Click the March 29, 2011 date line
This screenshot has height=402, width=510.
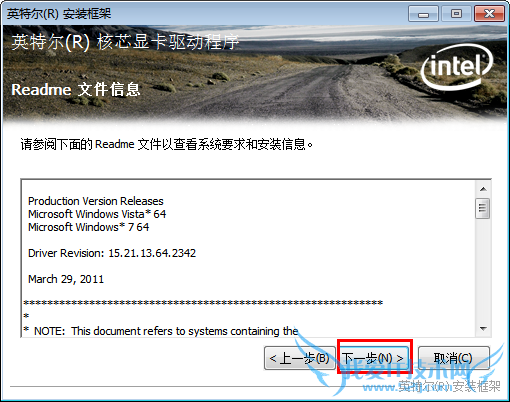[x=66, y=279]
